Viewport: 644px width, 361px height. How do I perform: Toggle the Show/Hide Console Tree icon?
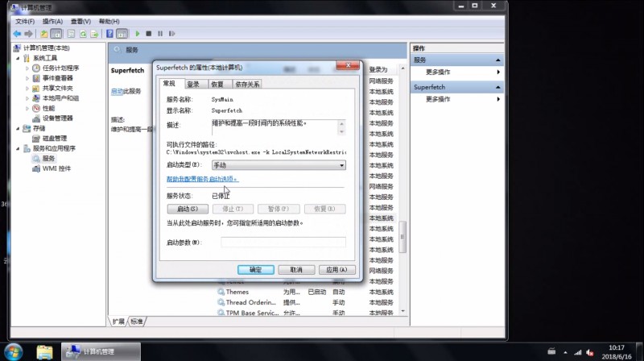pos(56,34)
